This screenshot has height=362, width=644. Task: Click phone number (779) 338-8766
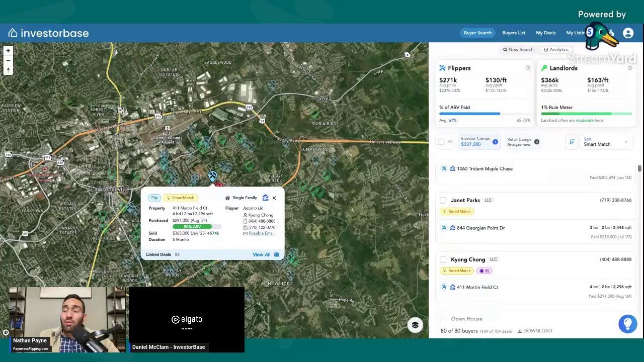tap(616, 200)
